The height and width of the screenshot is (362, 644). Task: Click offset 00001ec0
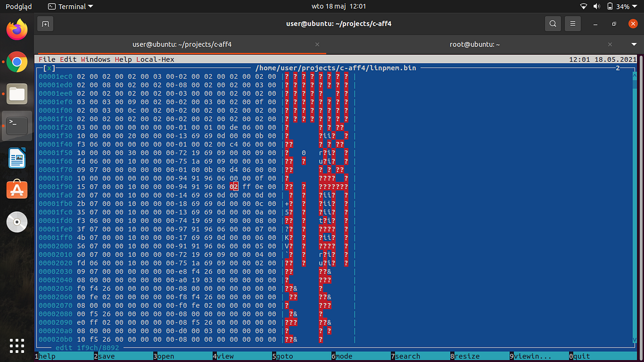(x=55, y=77)
